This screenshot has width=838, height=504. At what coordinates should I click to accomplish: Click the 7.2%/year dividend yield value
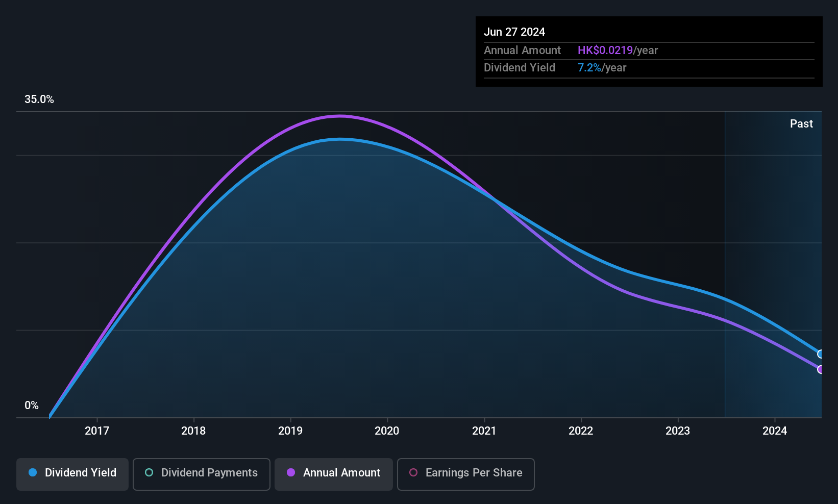click(602, 68)
